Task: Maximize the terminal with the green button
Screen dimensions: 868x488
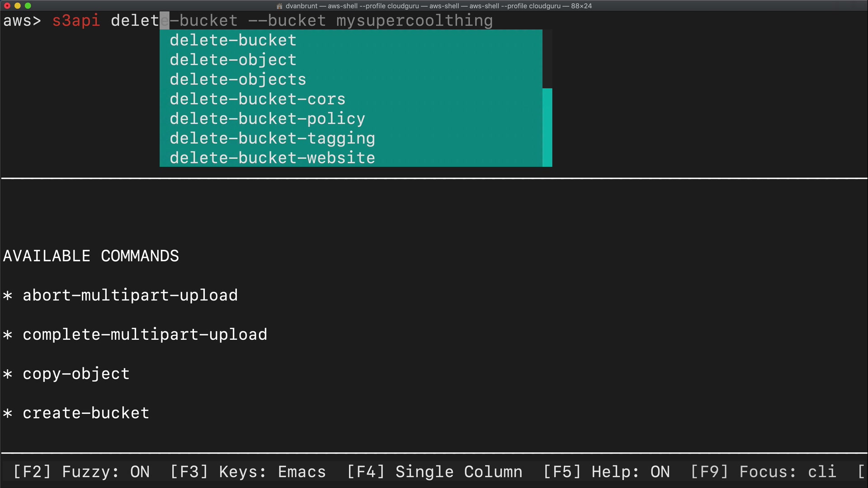Action: coord(28,6)
